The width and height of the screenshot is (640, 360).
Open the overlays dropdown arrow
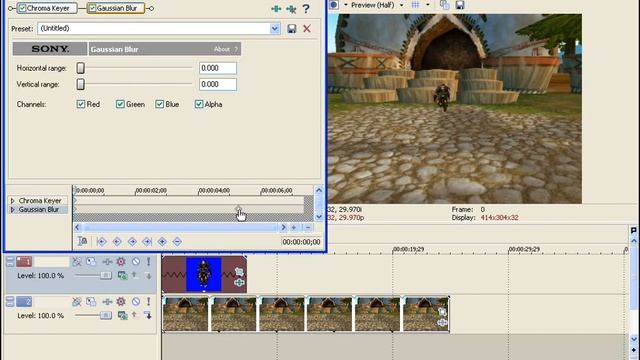point(428,5)
